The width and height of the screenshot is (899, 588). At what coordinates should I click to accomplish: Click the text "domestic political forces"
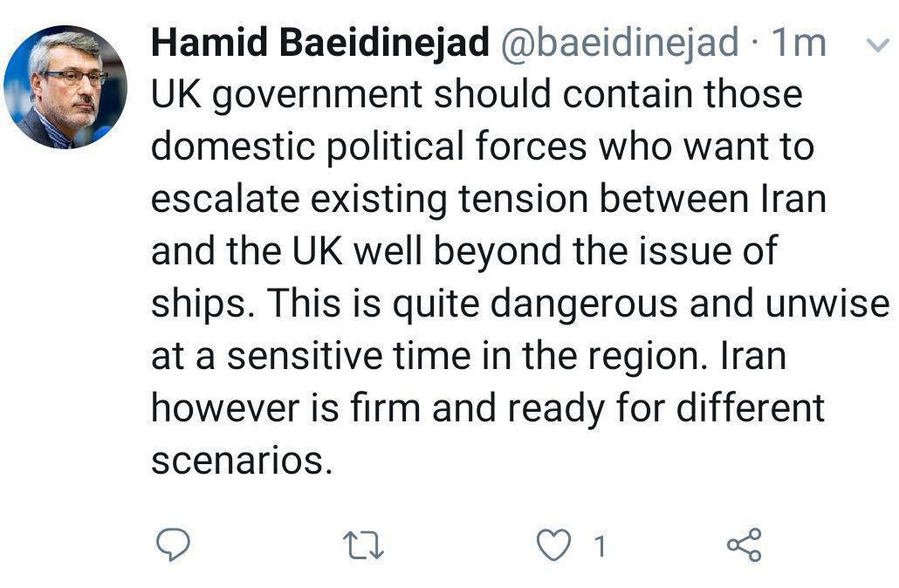coord(369,147)
